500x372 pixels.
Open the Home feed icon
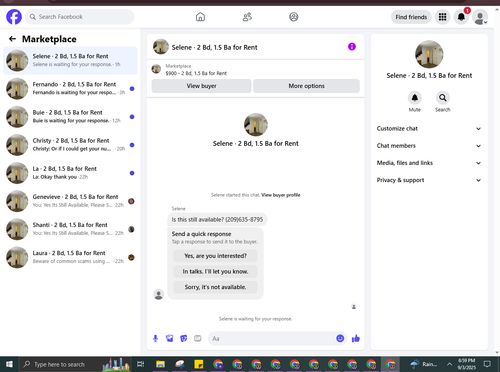[200, 17]
